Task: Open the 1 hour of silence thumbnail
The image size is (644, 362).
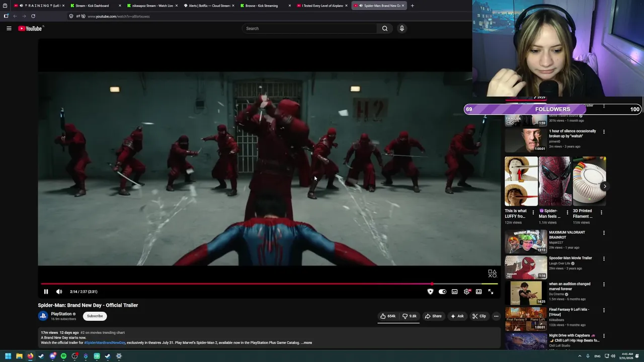Action: point(526,140)
